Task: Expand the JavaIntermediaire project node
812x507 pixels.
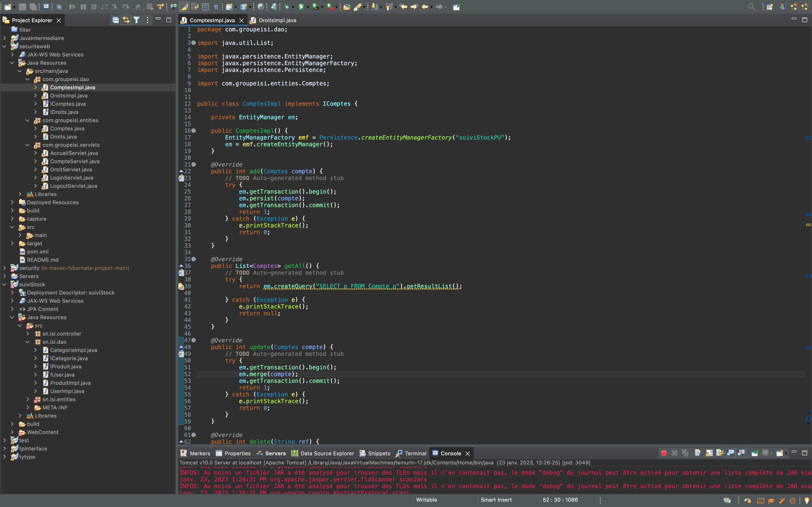Action: (5, 38)
